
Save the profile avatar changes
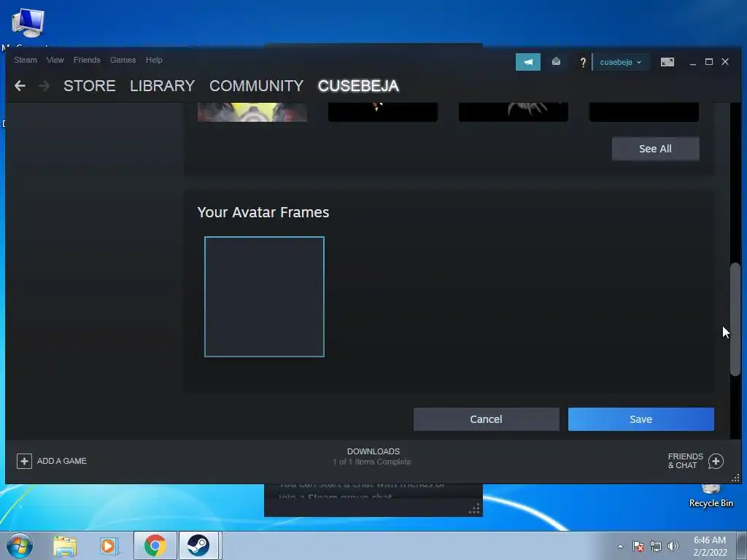coord(640,419)
